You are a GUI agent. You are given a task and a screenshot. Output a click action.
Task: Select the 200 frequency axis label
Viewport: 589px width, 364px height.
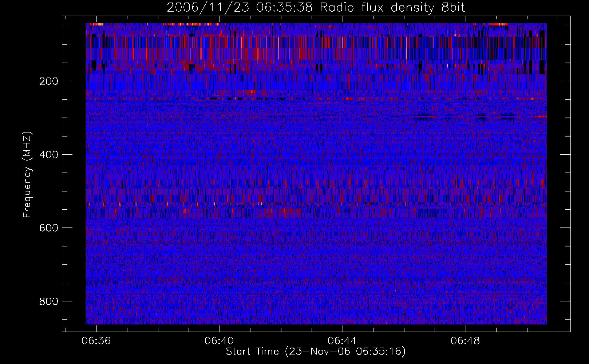tap(48, 81)
